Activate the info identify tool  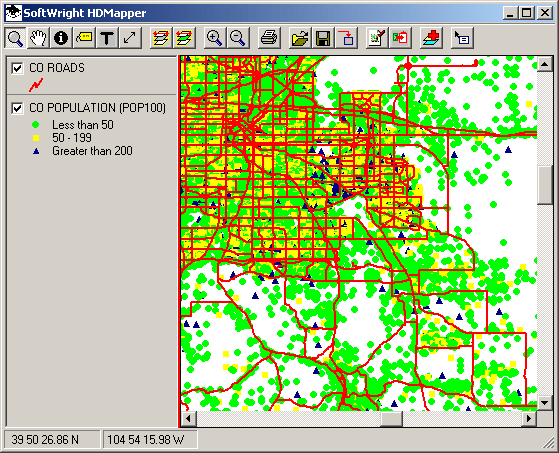coord(61,38)
